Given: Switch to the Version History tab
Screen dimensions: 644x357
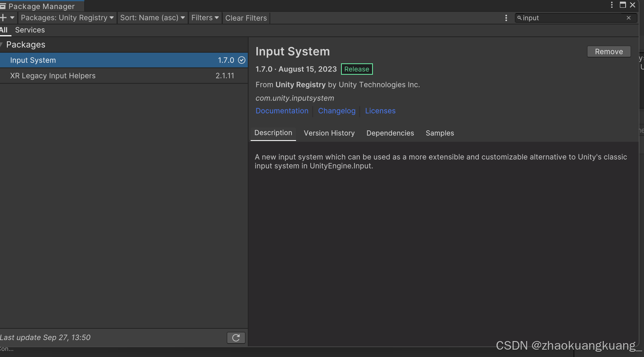Looking at the screenshot, I should (329, 133).
